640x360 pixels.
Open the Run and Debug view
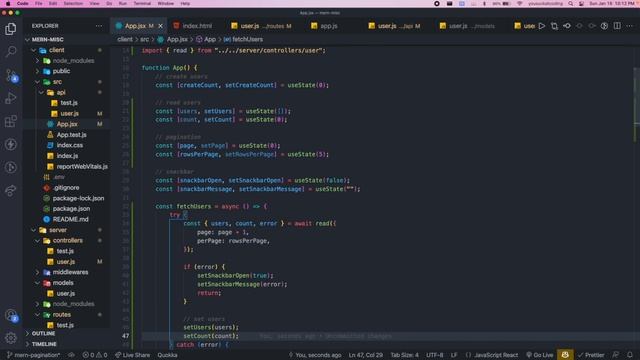pyautogui.click(x=11, y=98)
